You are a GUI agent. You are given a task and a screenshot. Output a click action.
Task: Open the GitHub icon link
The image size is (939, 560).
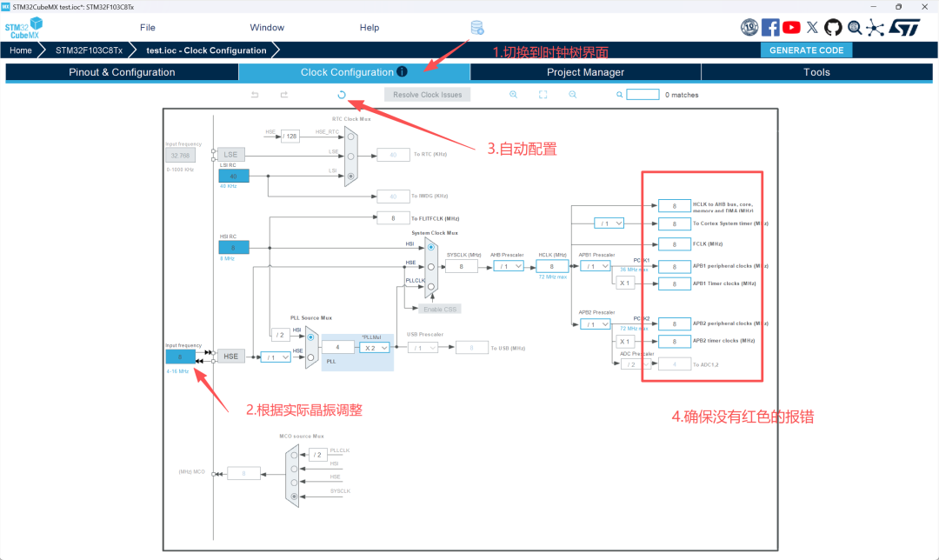pos(833,28)
